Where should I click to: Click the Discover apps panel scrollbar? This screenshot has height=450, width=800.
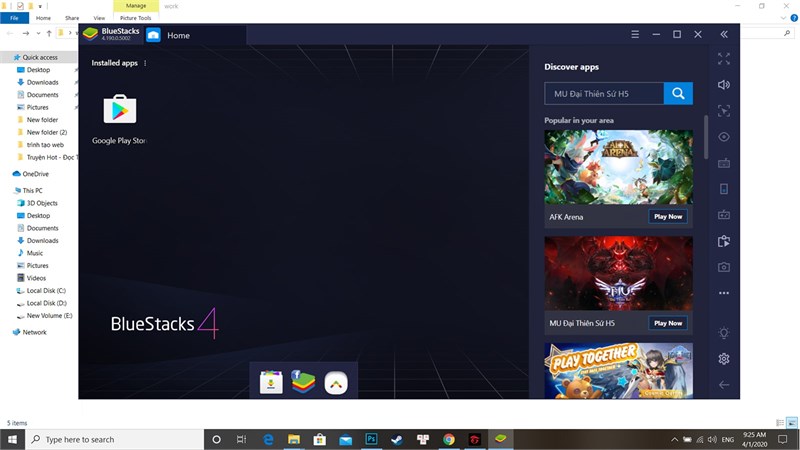[x=706, y=137]
